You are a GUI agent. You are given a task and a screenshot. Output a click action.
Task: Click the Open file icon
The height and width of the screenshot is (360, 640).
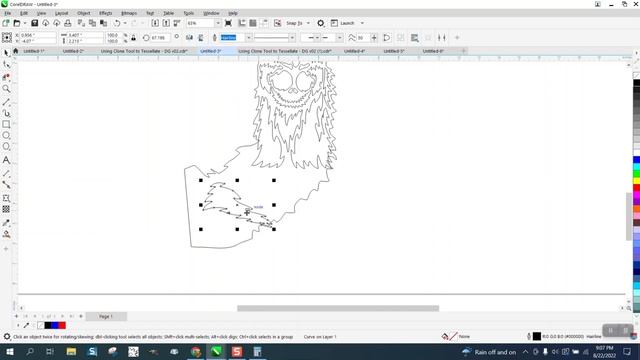click(17, 23)
